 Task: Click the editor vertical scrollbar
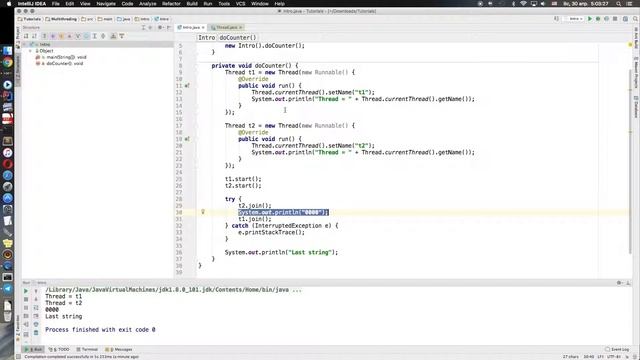click(x=630, y=163)
